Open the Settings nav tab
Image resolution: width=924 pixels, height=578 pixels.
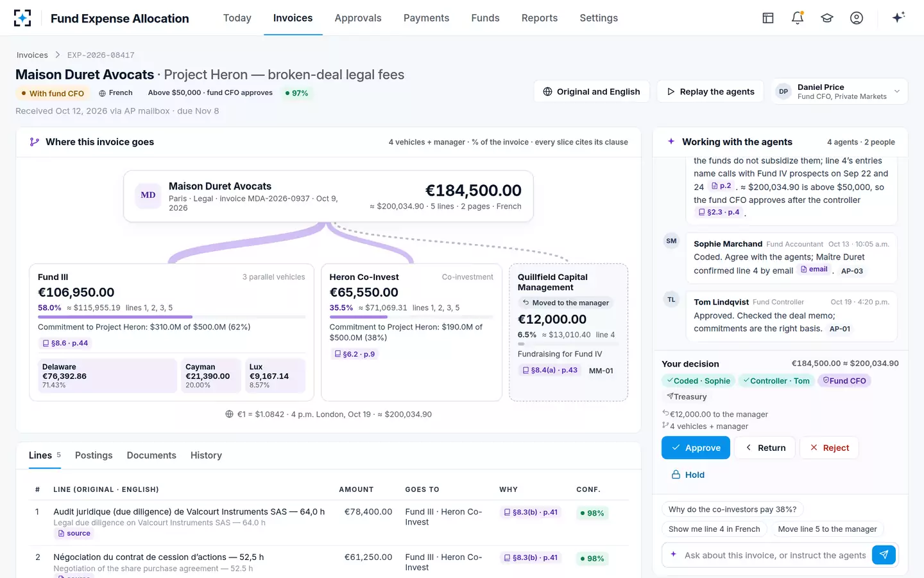[x=599, y=18]
